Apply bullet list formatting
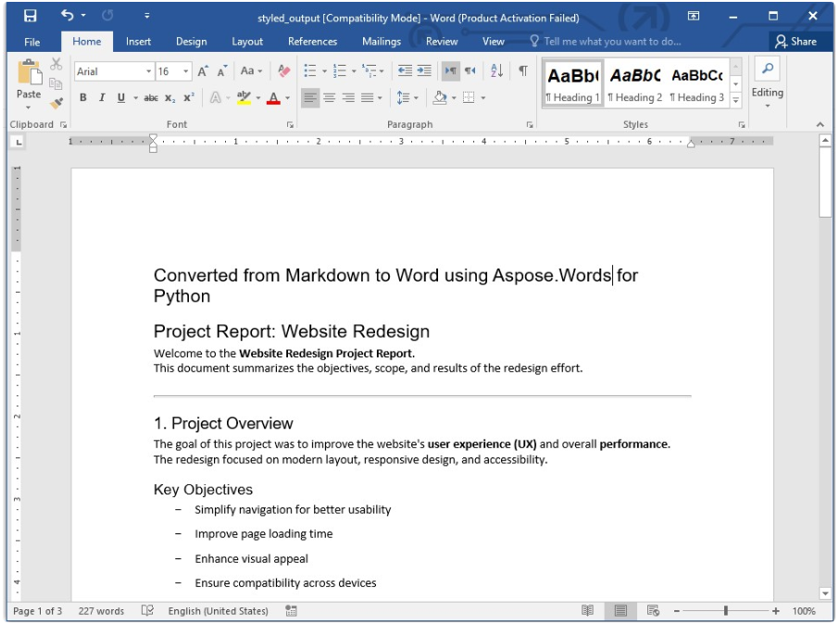This screenshot has height=625, width=840. (310, 71)
